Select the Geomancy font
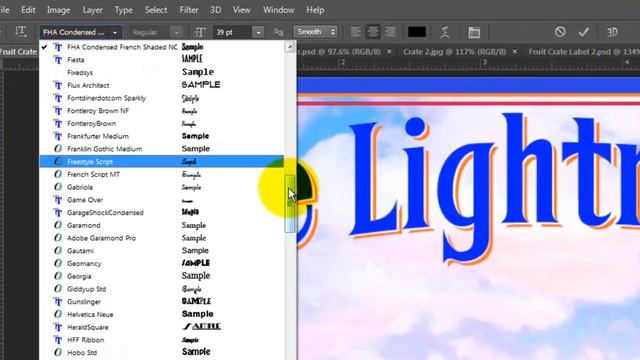Screen dimensions: 640x360 [162, 263]
